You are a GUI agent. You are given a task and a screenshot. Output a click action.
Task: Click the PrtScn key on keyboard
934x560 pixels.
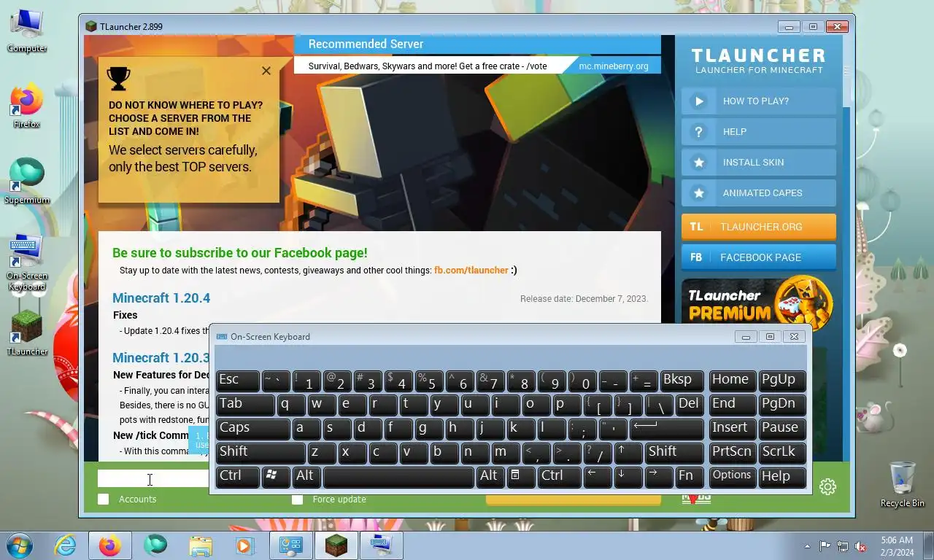point(732,453)
